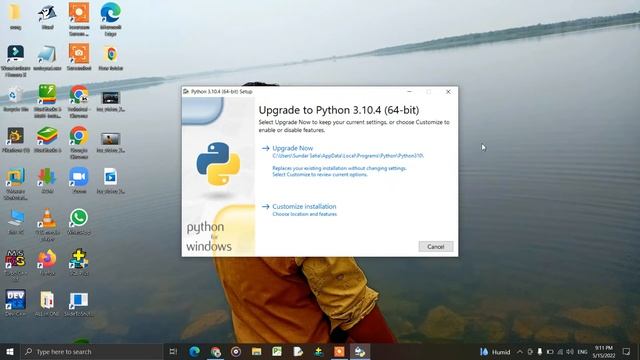640x360 pixels.
Task: Select Python installer taskbar button
Action: pos(360,351)
